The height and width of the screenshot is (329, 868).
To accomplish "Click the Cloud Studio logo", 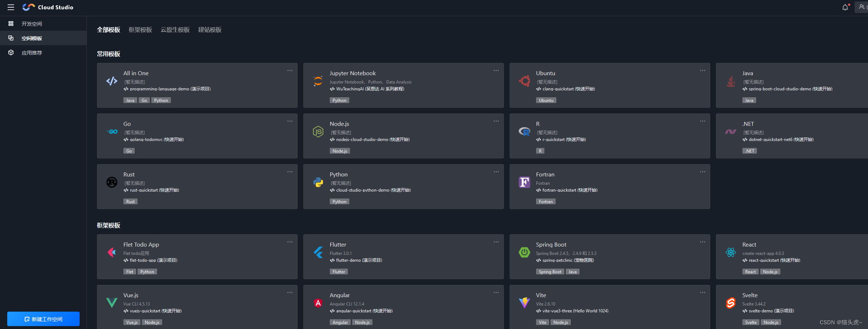I will click(x=48, y=7).
